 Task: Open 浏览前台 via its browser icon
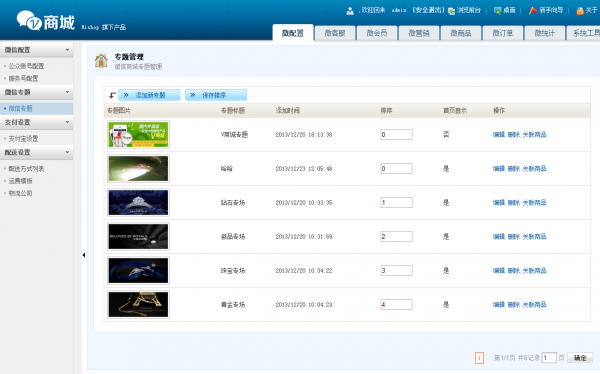[452, 11]
